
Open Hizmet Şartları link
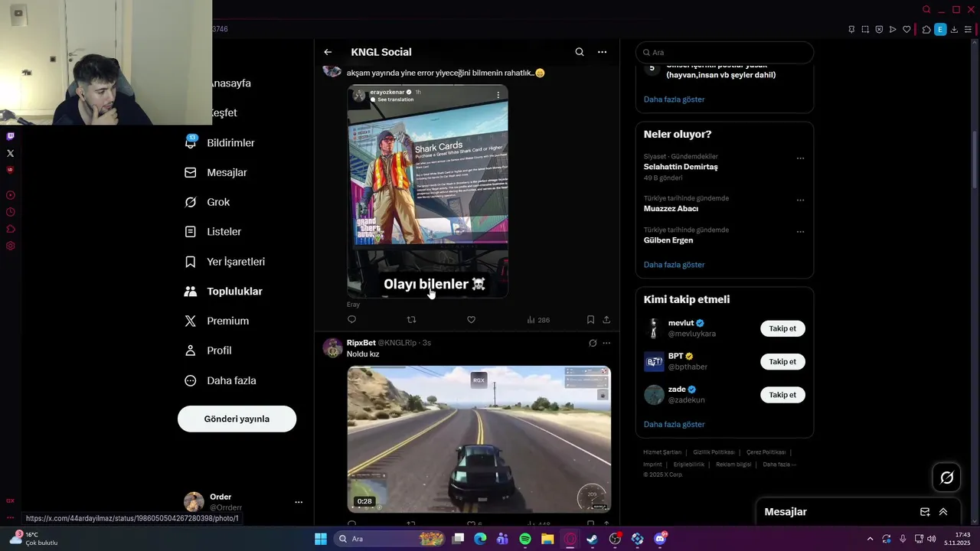pyautogui.click(x=662, y=452)
